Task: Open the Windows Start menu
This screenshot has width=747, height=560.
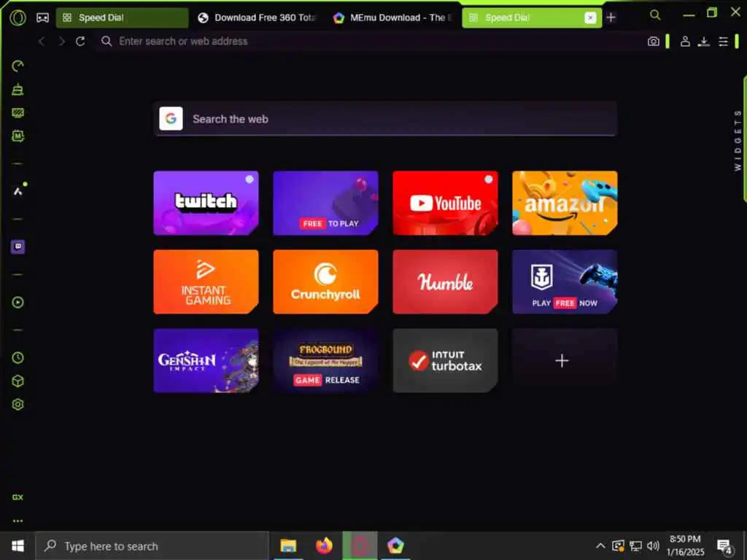Action: pyautogui.click(x=18, y=545)
